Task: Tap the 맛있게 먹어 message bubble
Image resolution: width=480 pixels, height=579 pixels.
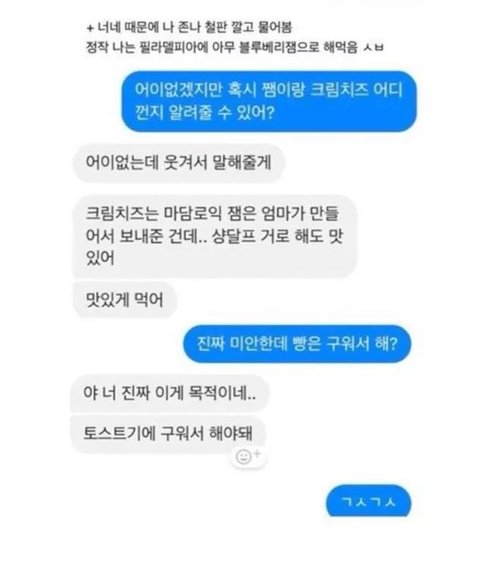Action: tap(124, 299)
